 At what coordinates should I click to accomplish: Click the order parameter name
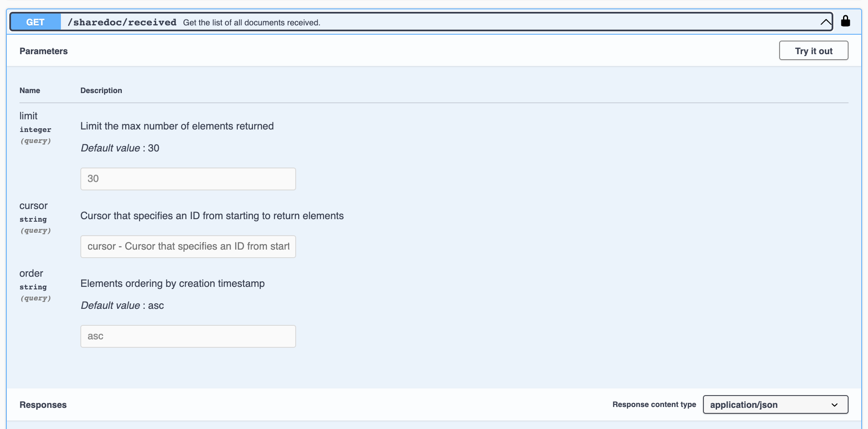(31, 273)
